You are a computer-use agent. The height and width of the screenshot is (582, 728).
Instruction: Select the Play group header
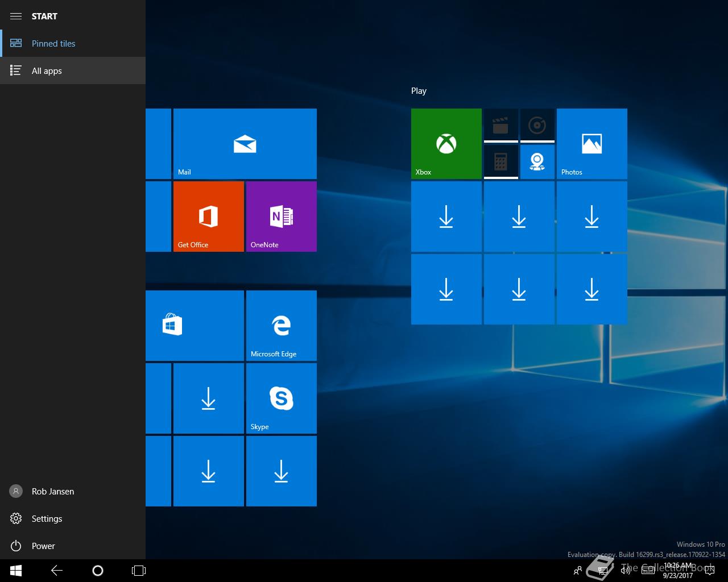coord(419,91)
